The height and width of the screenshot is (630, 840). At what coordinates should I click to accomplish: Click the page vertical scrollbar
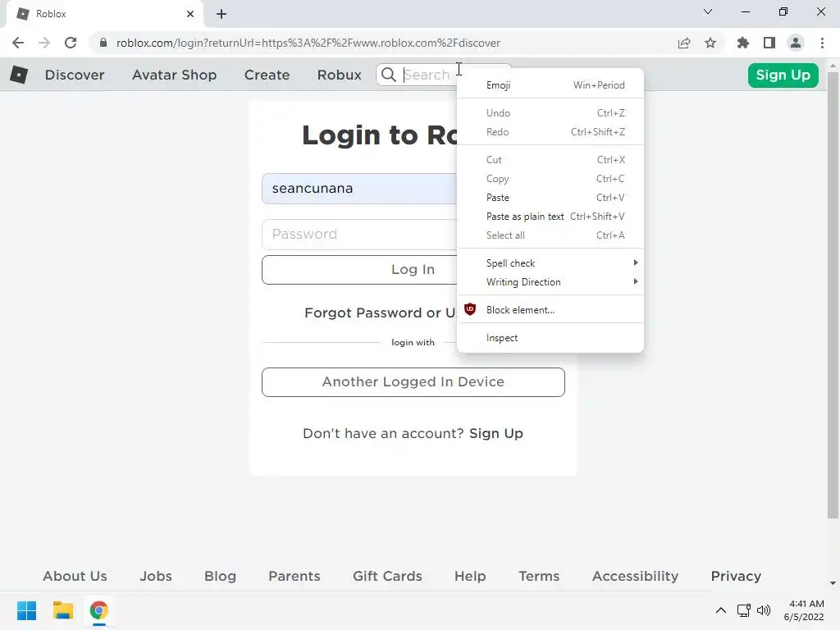click(833, 294)
